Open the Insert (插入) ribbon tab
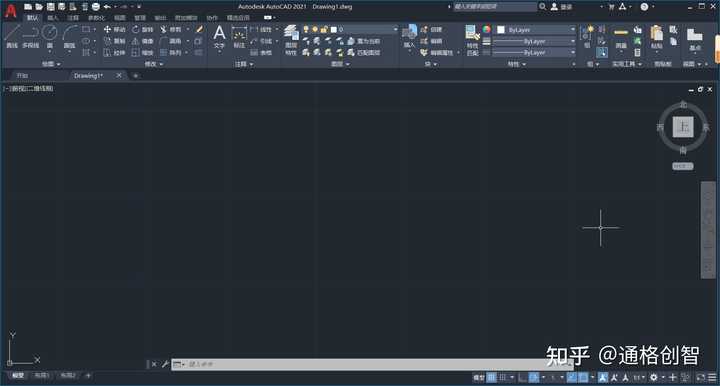The height and width of the screenshot is (386, 720). pyautogui.click(x=53, y=18)
